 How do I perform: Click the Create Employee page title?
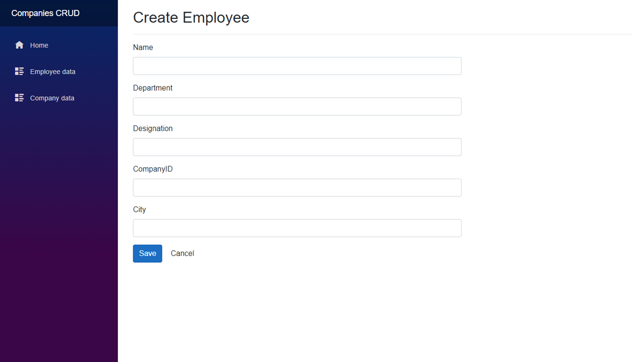(191, 17)
